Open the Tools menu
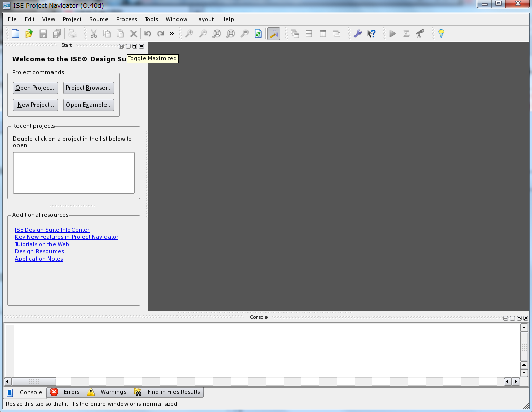This screenshot has height=412, width=532. pyautogui.click(x=151, y=20)
